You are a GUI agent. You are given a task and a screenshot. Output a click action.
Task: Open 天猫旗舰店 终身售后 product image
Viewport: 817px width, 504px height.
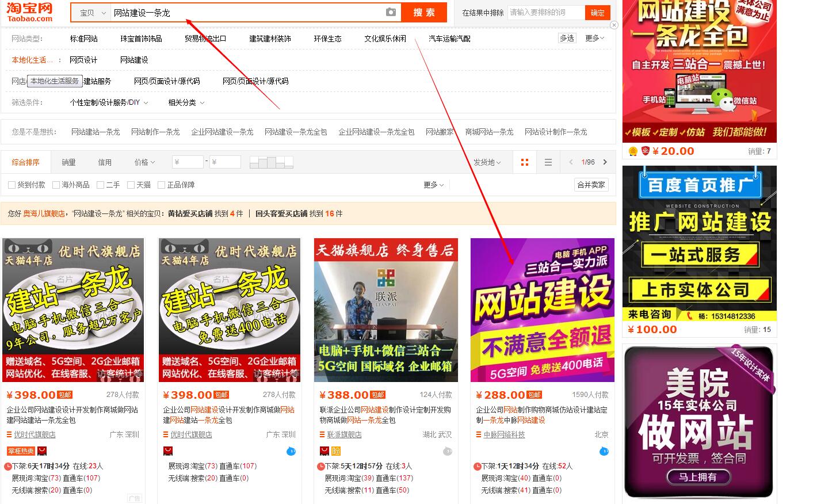[x=386, y=310]
